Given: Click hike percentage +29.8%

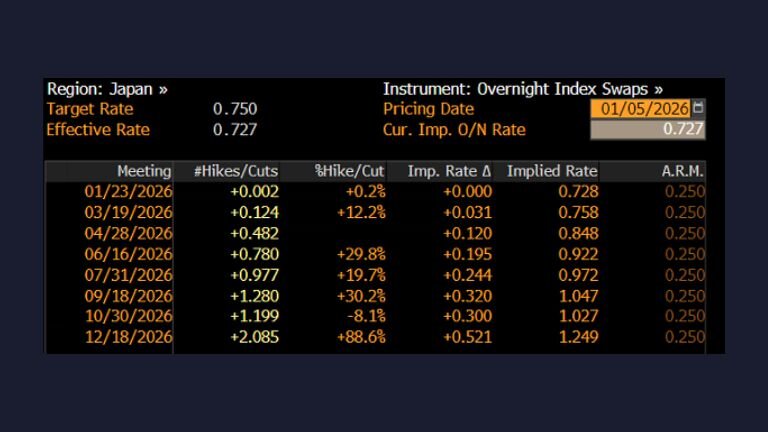Looking at the screenshot, I should pos(361,254).
